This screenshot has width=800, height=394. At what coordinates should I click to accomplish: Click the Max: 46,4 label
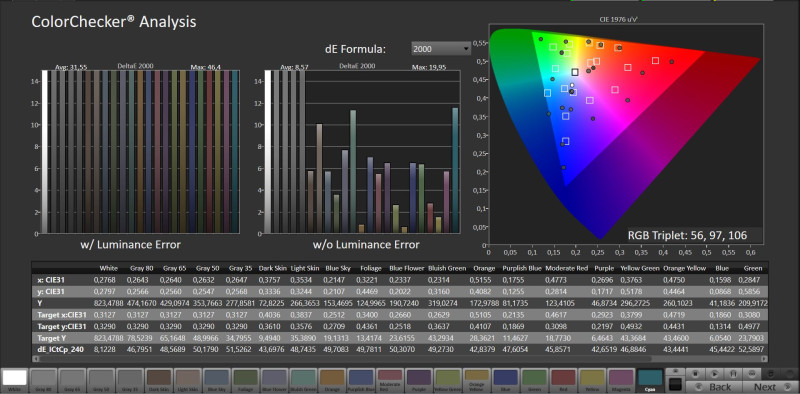click(206, 67)
